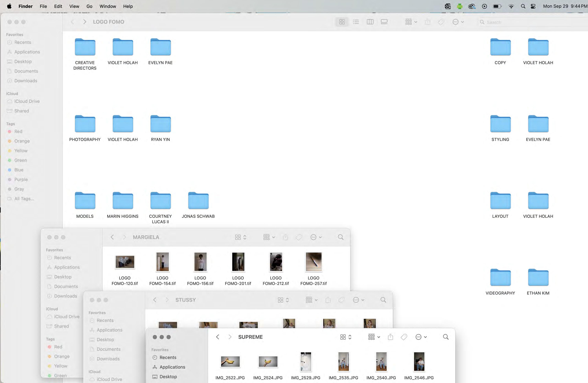
Task: Switch LOGO FOMO window to gallery view
Action: click(x=384, y=22)
